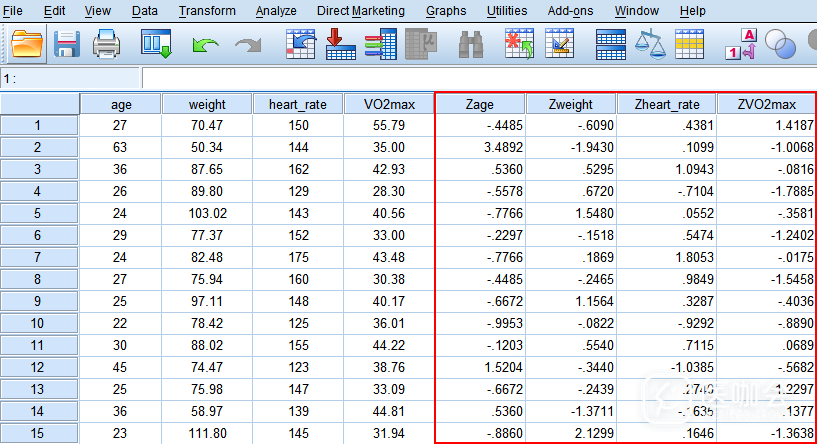The width and height of the screenshot is (817, 444).
Task: Open the Graphs menu
Action: (446, 11)
